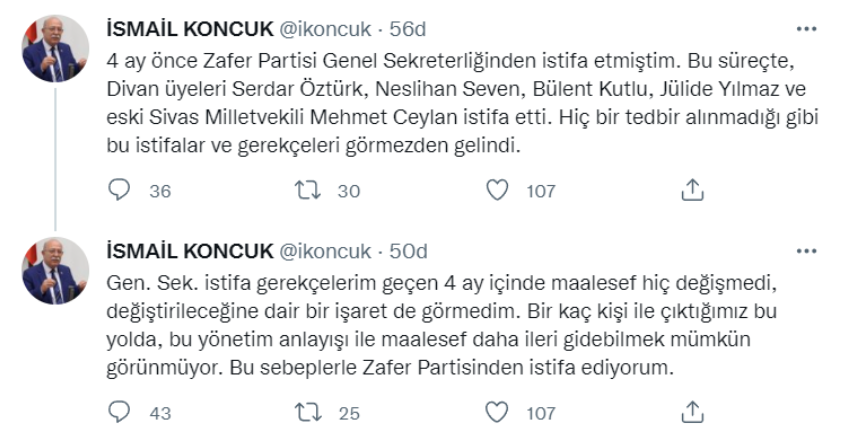Reply to the second tweet with 43 replies
This screenshot has height=433, width=846.
(x=118, y=411)
